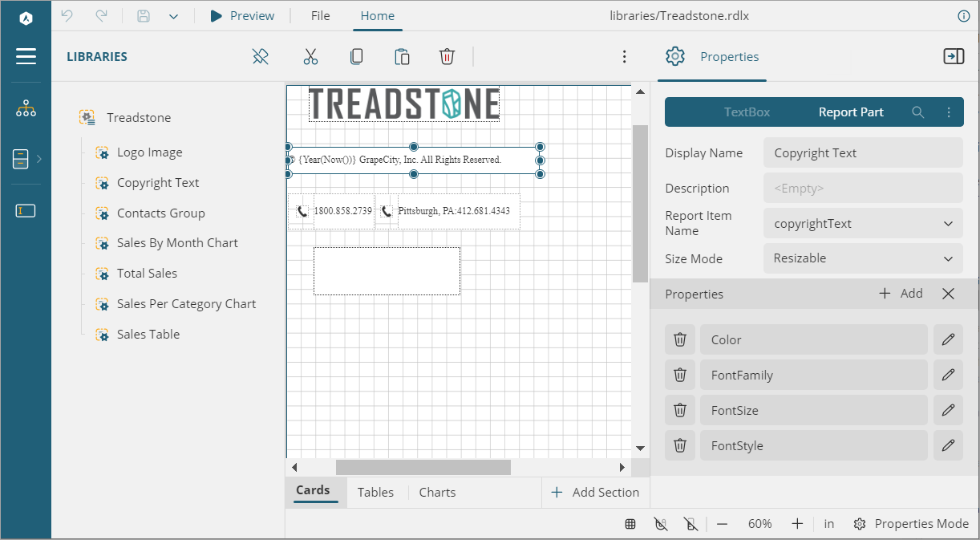Switch to the Properties panel tab
The width and height of the screenshot is (980, 540).
pos(712,56)
